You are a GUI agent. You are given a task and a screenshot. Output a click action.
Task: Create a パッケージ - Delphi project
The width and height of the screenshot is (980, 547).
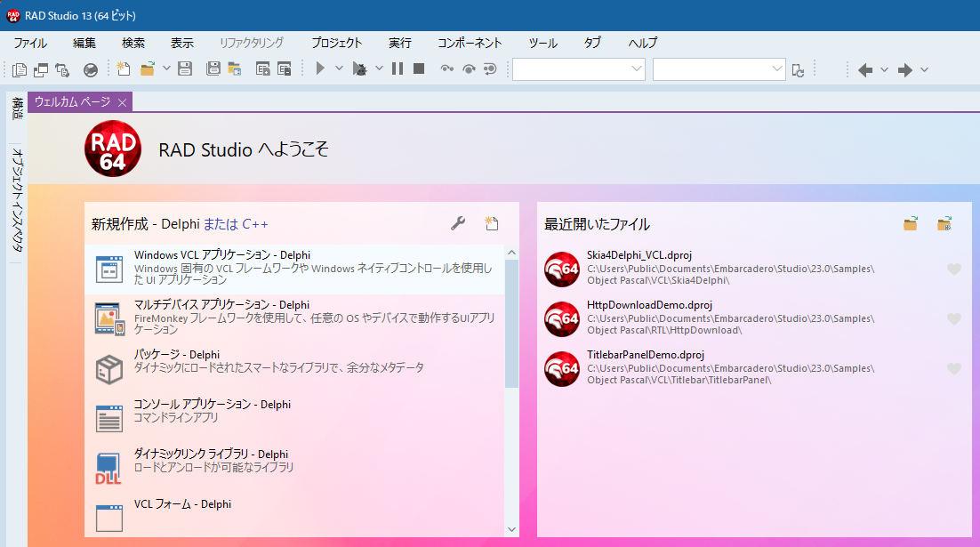(x=294, y=368)
